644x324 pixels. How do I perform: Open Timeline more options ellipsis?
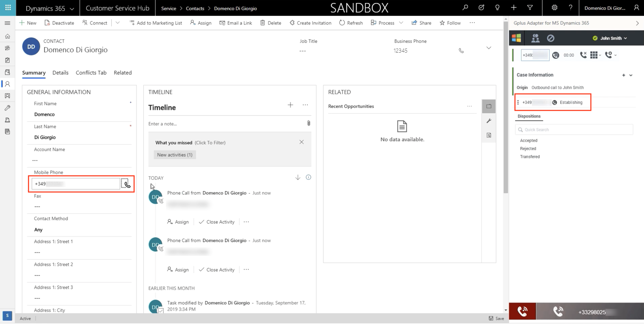pyautogui.click(x=305, y=105)
